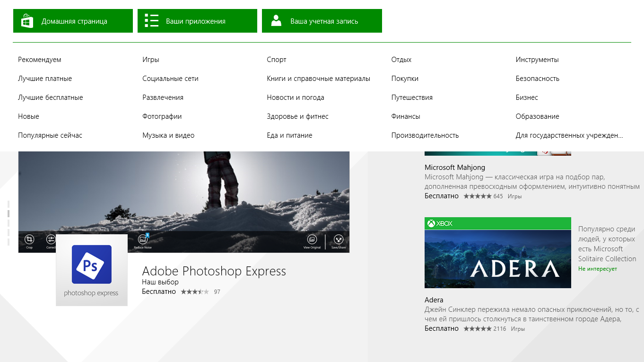Open Для государственных учреждений category

569,135
